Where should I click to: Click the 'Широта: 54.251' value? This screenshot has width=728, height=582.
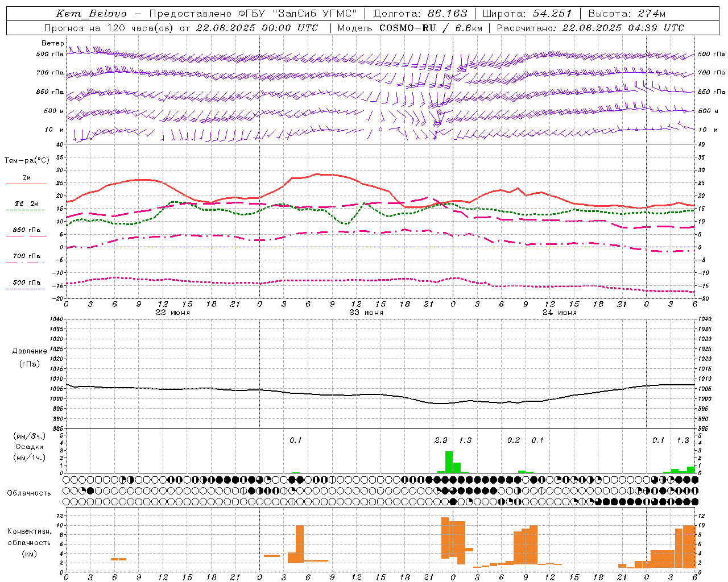(x=527, y=14)
